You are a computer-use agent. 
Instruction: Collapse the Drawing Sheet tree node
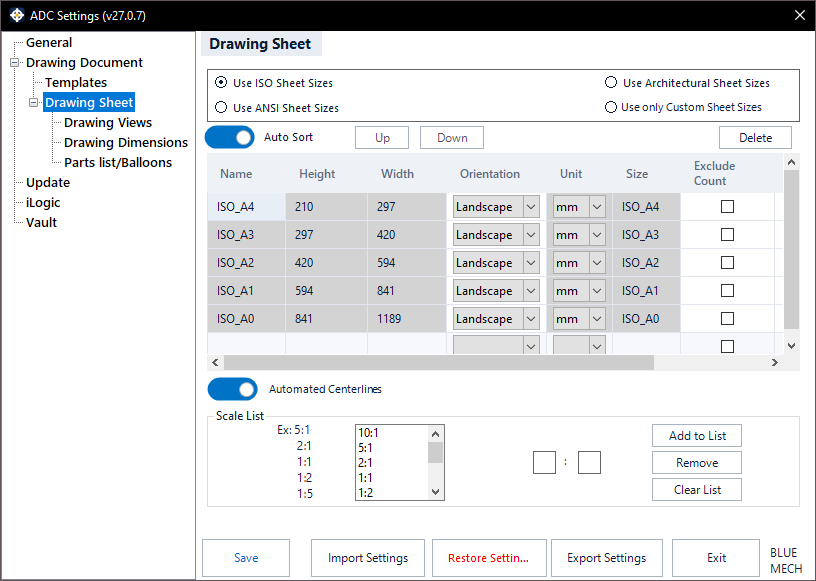33,103
